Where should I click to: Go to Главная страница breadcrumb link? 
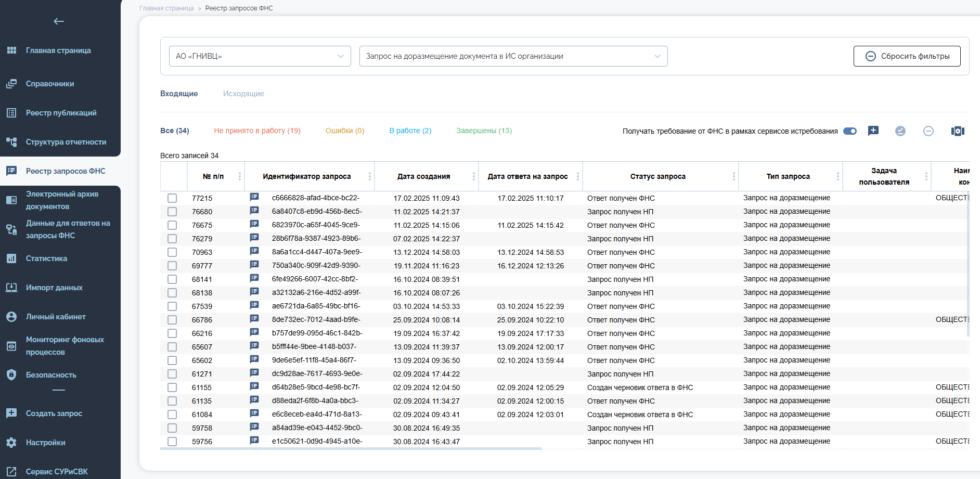click(x=166, y=8)
